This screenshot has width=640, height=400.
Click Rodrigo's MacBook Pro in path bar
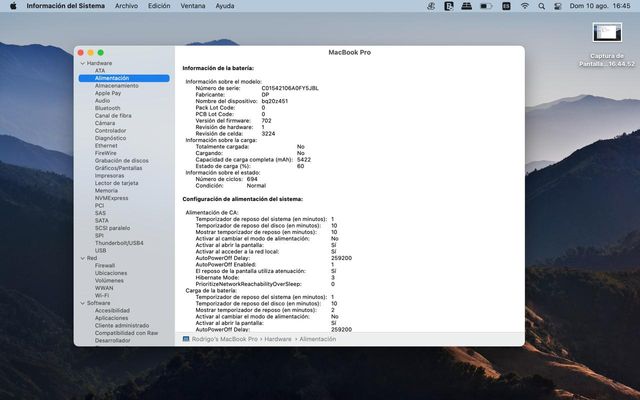(x=224, y=339)
